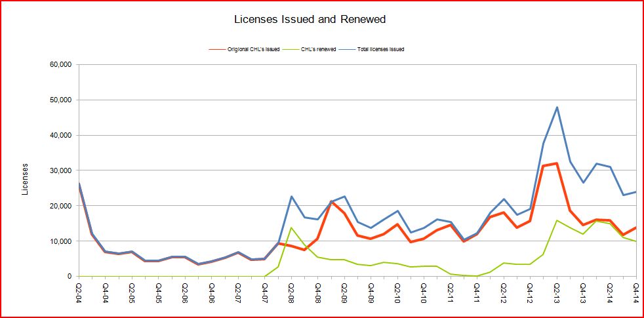Click the 'CHL's renewed' legend label
Viewport: 644px width, 318px height.
[x=318, y=49]
